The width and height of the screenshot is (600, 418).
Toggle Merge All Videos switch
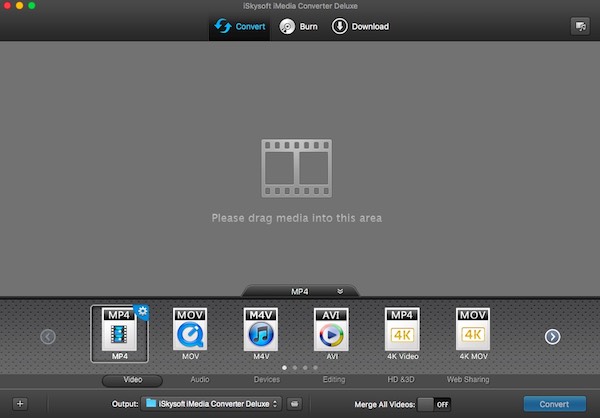coord(434,404)
